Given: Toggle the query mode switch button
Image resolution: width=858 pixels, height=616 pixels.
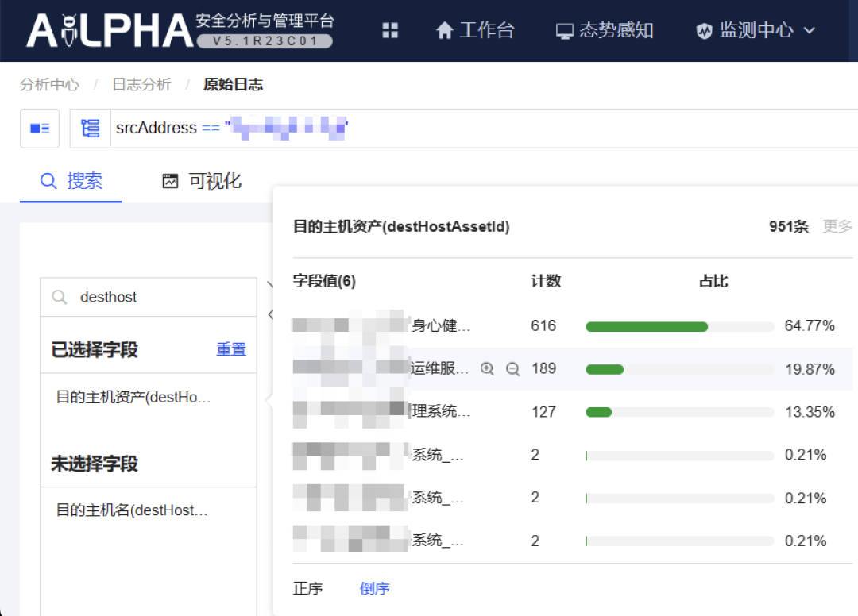Looking at the screenshot, I should click(x=40, y=129).
